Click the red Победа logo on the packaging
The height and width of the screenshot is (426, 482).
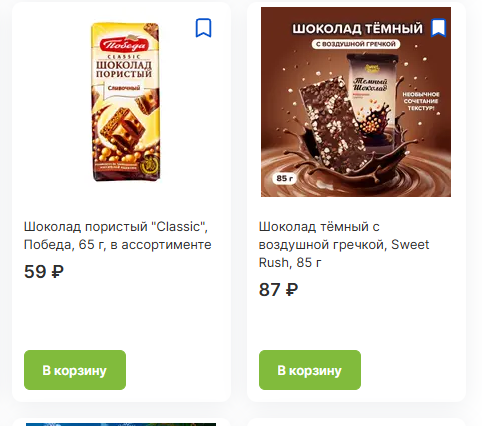124,45
